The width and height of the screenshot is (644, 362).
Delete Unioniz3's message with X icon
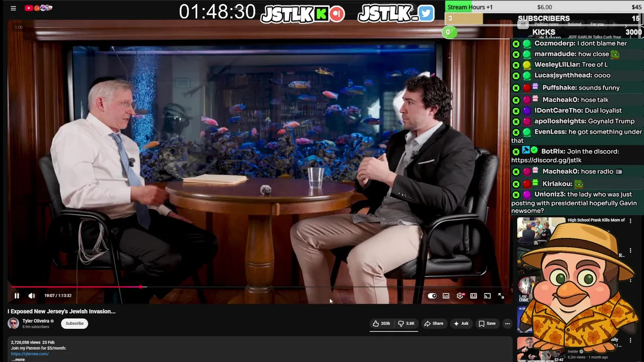(x=516, y=195)
